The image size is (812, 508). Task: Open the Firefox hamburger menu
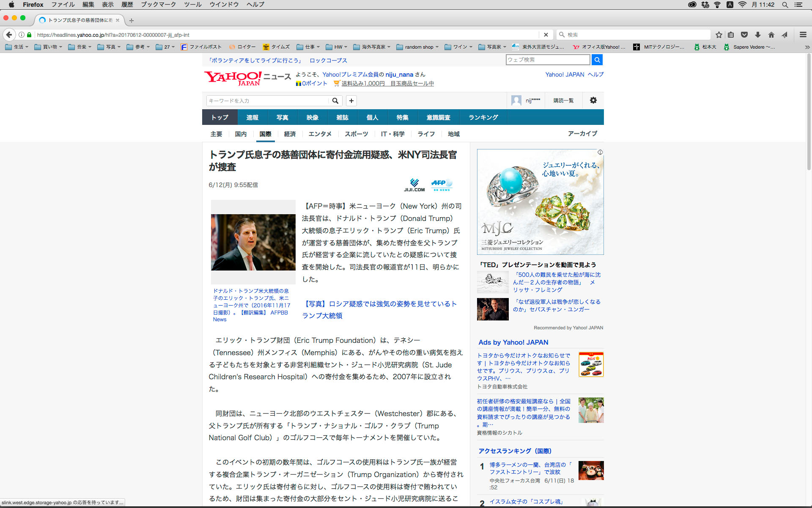point(803,35)
